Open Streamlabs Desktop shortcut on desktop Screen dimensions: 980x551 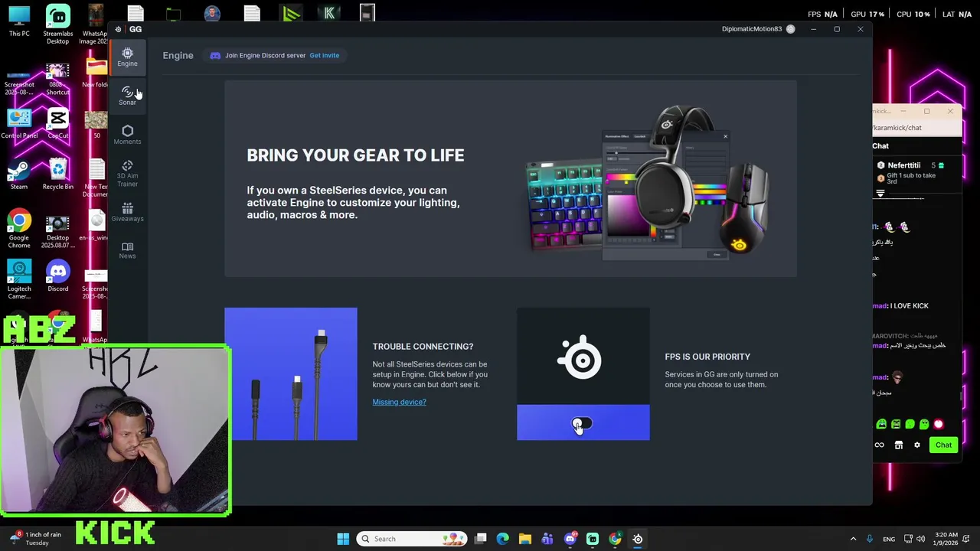coord(57,24)
